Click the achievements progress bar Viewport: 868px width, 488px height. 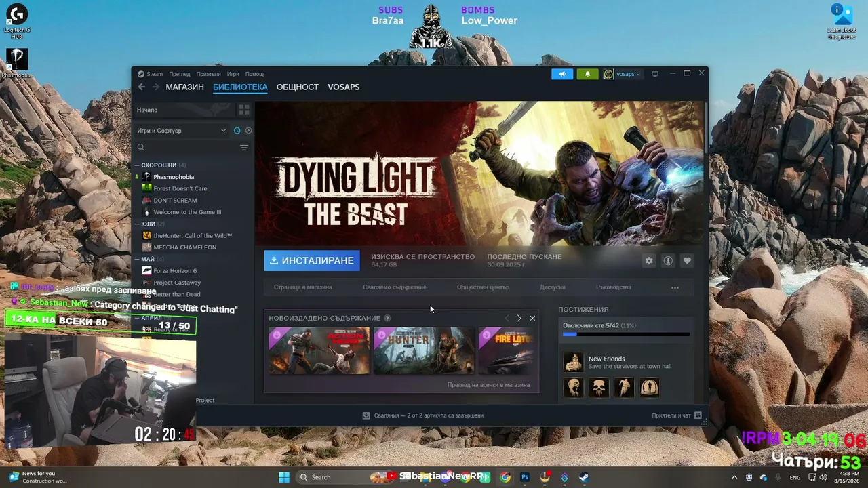(x=626, y=334)
